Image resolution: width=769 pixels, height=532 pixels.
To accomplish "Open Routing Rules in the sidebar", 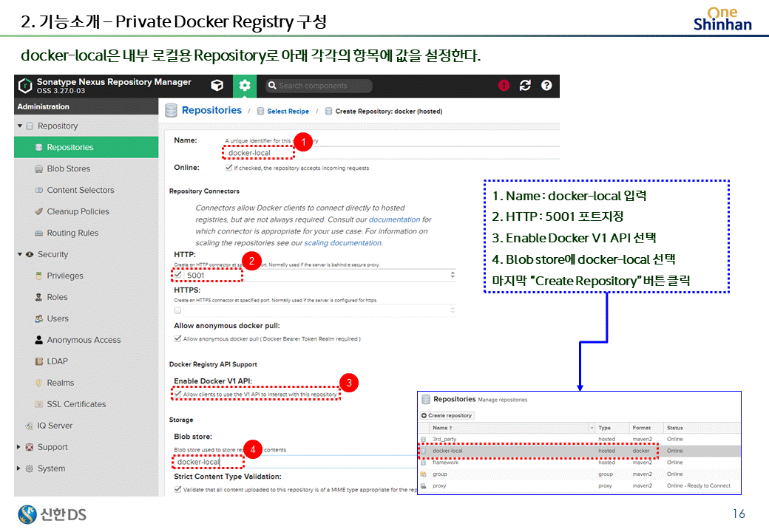I will [x=87, y=233].
